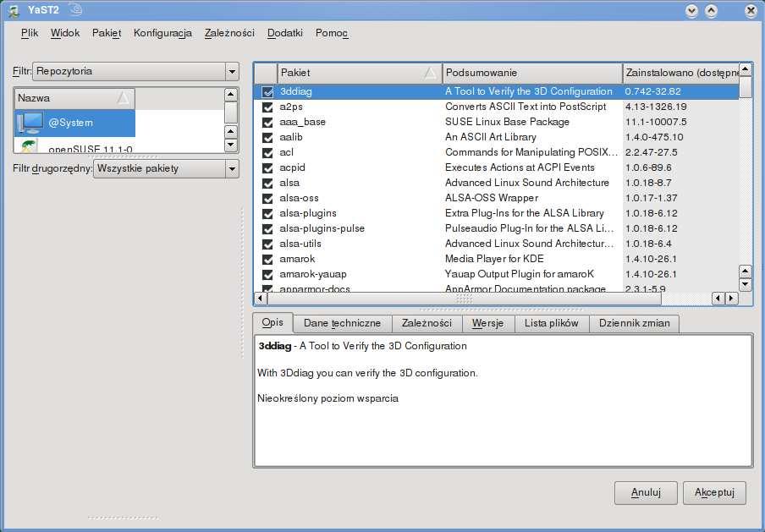
Task: Click summary "Converts ASCII Text into PostScript"
Action: coord(526,107)
